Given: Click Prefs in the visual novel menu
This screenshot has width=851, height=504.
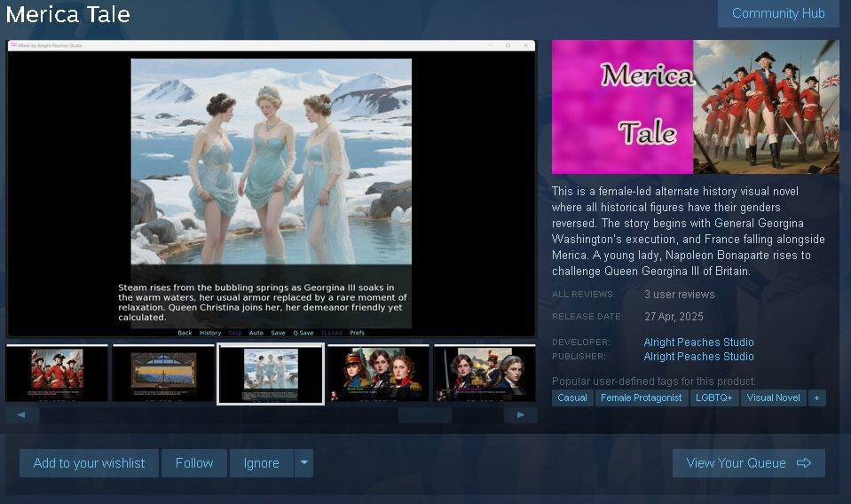Looking at the screenshot, I should pyautogui.click(x=357, y=333).
